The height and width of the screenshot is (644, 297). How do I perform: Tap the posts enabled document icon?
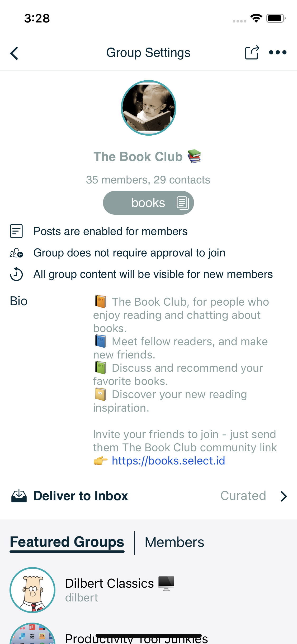(x=16, y=231)
